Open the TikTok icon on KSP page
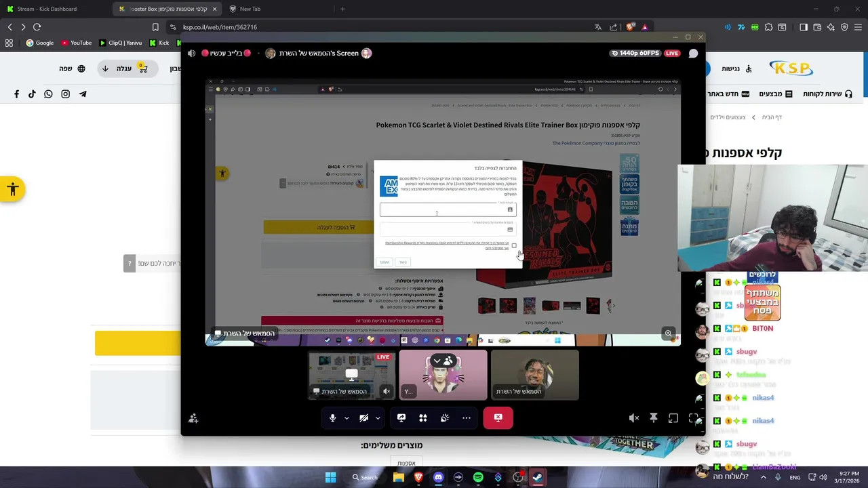 (32, 94)
